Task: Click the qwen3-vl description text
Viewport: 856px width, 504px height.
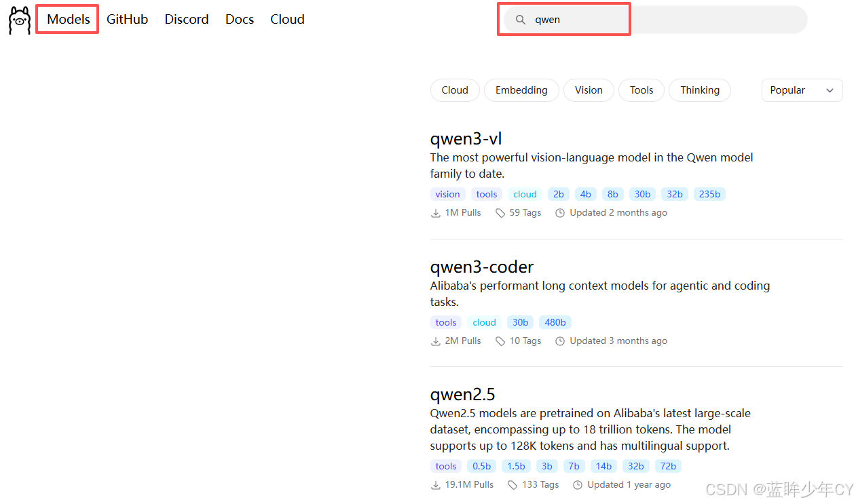Action: (x=592, y=166)
